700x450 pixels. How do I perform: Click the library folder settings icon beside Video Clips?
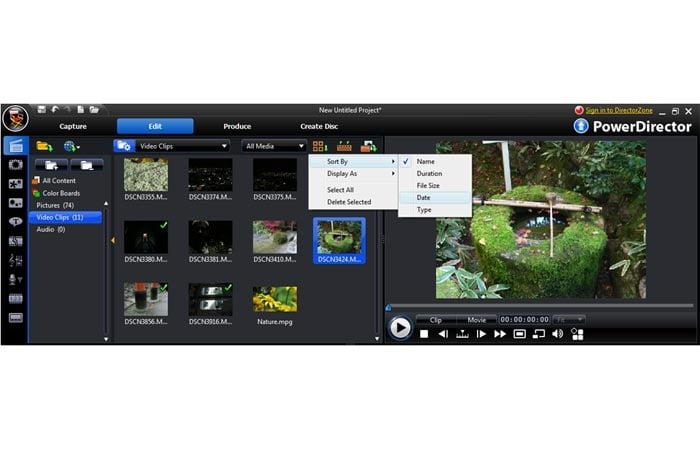[124, 146]
